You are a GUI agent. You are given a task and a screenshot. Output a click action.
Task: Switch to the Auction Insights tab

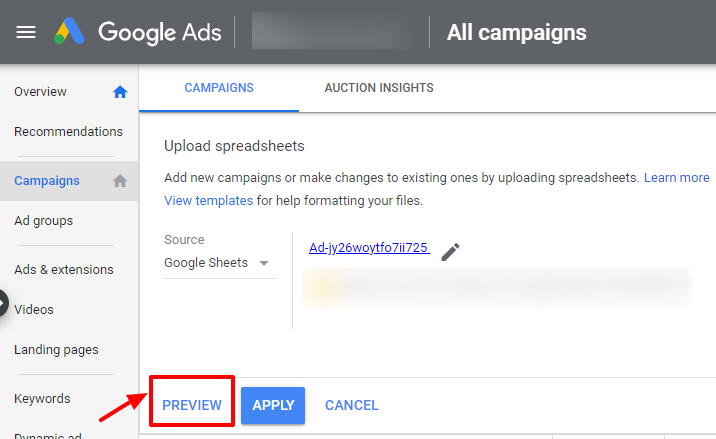(379, 88)
